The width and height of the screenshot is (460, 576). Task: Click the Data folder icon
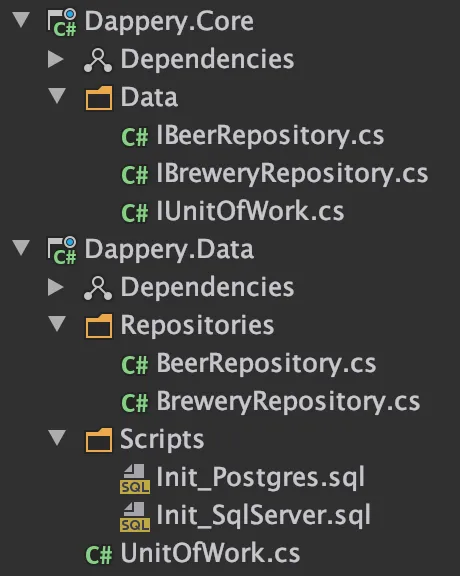(99, 98)
